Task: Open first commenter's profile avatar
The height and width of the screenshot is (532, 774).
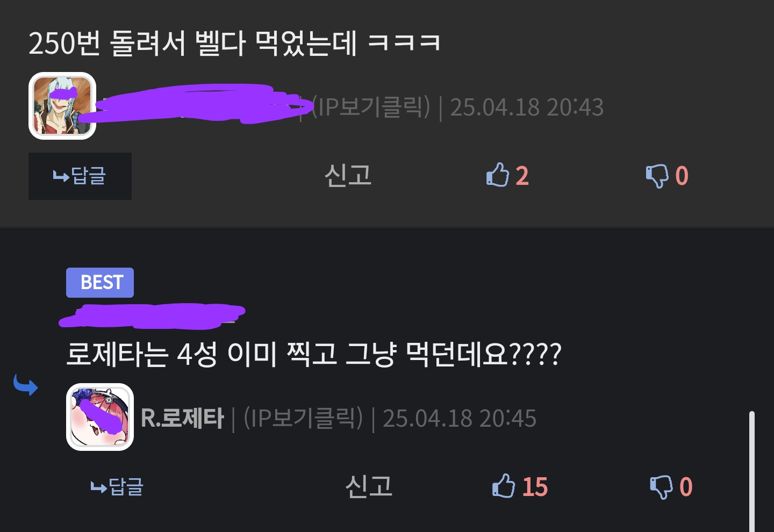Action: [62, 106]
